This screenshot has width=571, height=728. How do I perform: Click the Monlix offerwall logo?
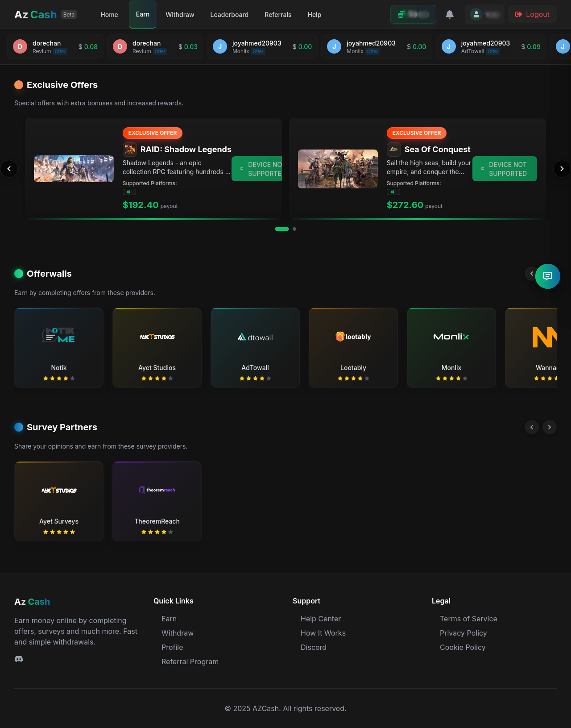tap(451, 337)
